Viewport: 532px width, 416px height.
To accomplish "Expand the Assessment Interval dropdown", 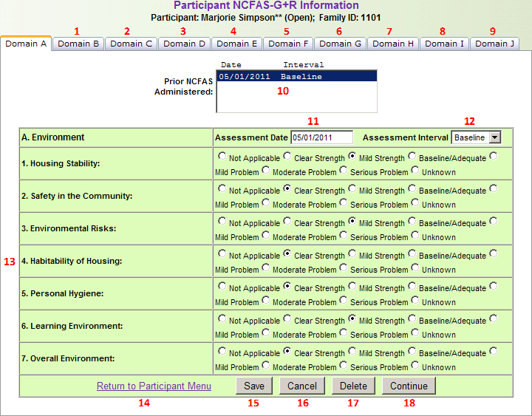I will point(494,137).
